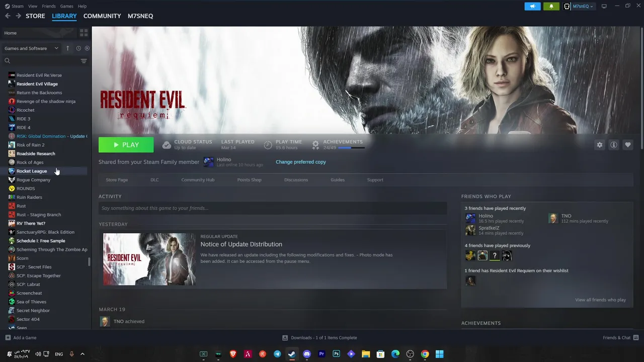Open the green notifications bell
This screenshot has height=362, width=644.
tap(551, 6)
